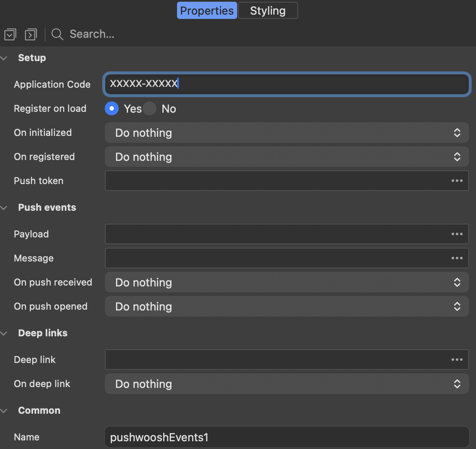
Task: Open binding options for Payload
Action: pyautogui.click(x=457, y=234)
